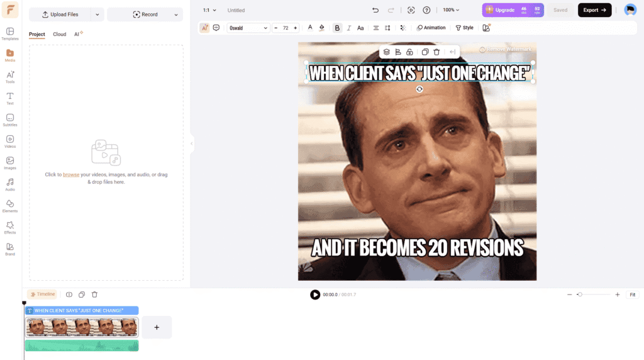Screen dimensions: 644x360
Task: Delete the selected text element from canvas
Action: point(436,52)
